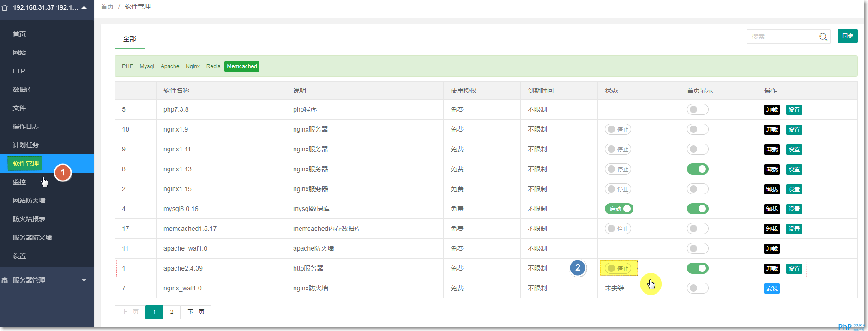Toggle the mysql8.0.16 启动 status switch

(x=619, y=209)
